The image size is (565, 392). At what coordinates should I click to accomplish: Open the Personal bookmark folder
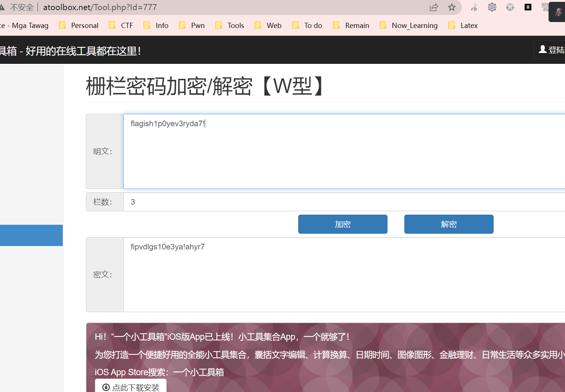(79, 25)
